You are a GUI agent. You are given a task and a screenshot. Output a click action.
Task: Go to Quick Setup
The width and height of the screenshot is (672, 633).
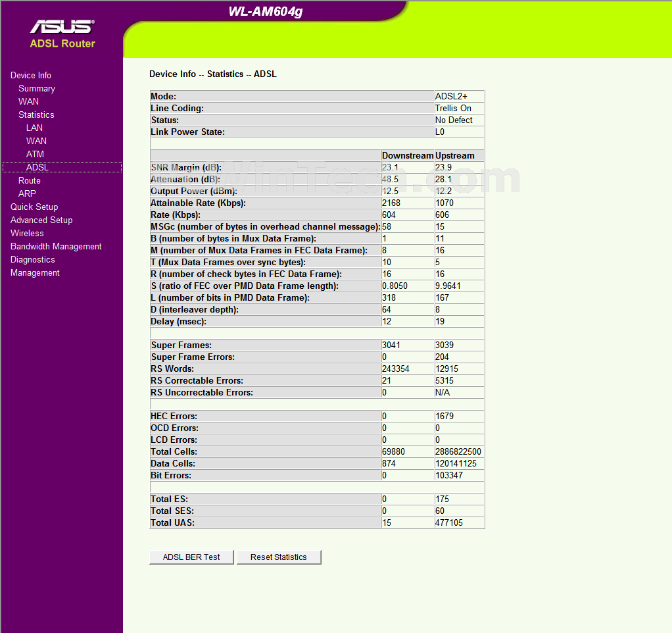click(34, 207)
